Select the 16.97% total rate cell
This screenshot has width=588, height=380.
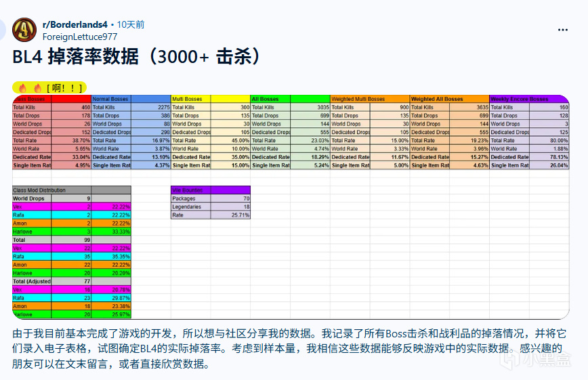[151, 140]
